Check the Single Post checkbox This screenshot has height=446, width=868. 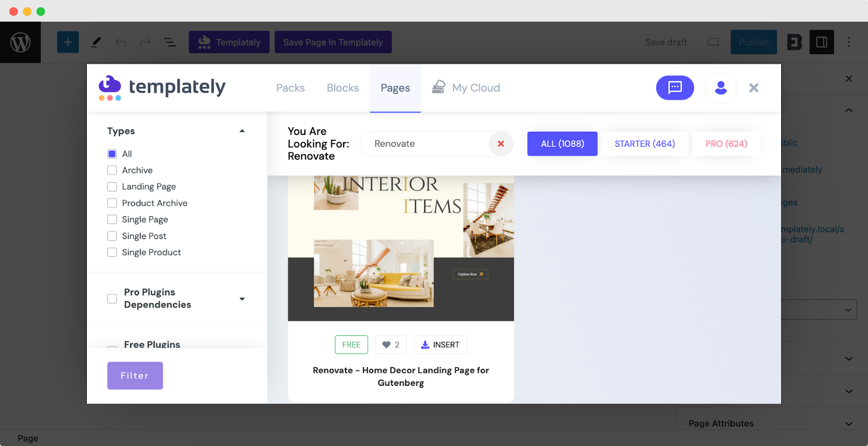coord(112,236)
